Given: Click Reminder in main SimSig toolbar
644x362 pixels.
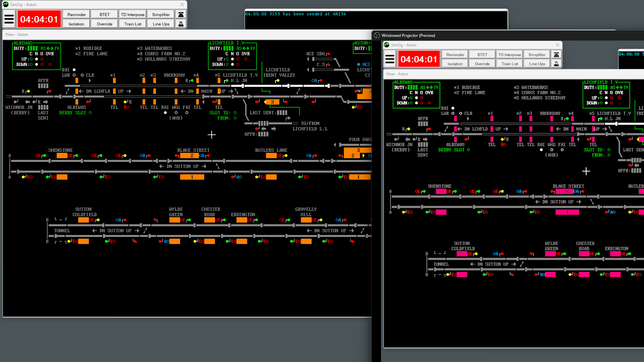Looking at the screenshot, I should pyautogui.click(x=76, y=14).
